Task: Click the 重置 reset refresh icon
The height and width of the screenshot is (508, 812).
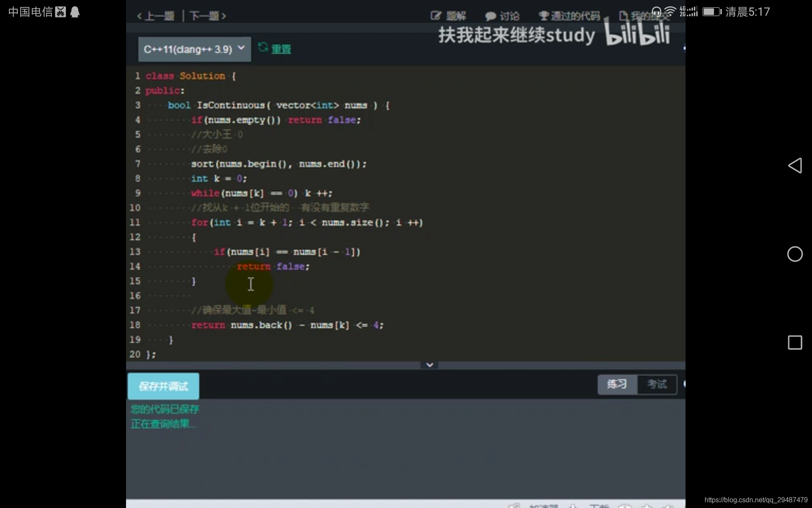Action: (x=263, y=47)
